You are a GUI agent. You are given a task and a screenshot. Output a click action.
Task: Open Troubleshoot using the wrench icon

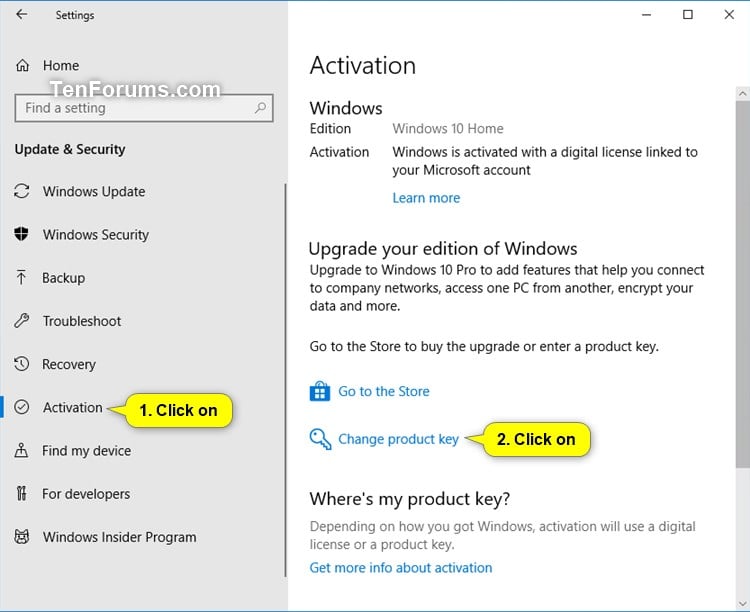(x=22, y=321)
